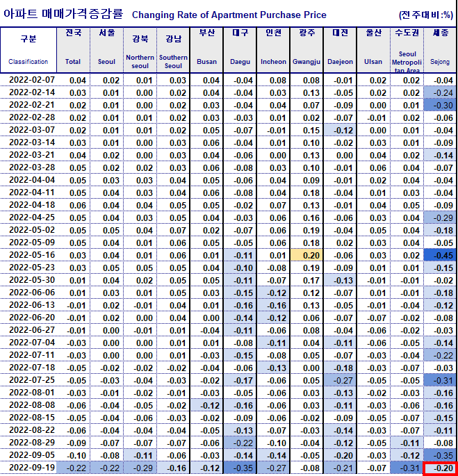Select Daegu value -0.16 on 2022-06-13
The width and height of the screenshot is (458, 476).
(x=240, y=305)
